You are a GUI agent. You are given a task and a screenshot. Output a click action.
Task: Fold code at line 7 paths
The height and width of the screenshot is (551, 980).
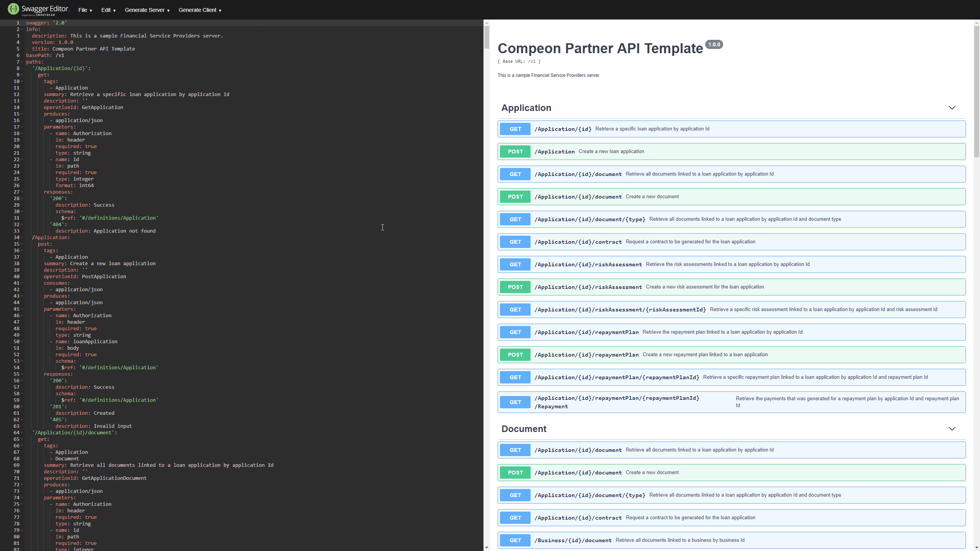pyautogui.click(x=22, y=62)
